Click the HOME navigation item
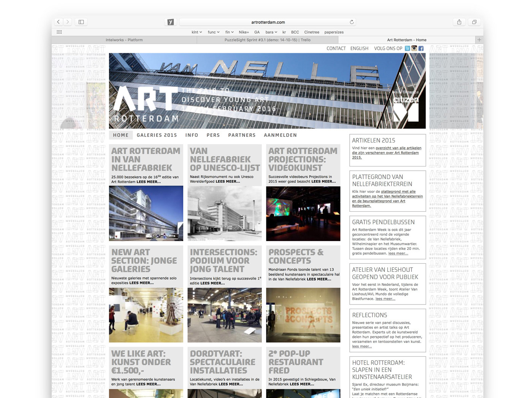Image resolution: width=532 pixels, height=398 pixels. coord(121,135)
